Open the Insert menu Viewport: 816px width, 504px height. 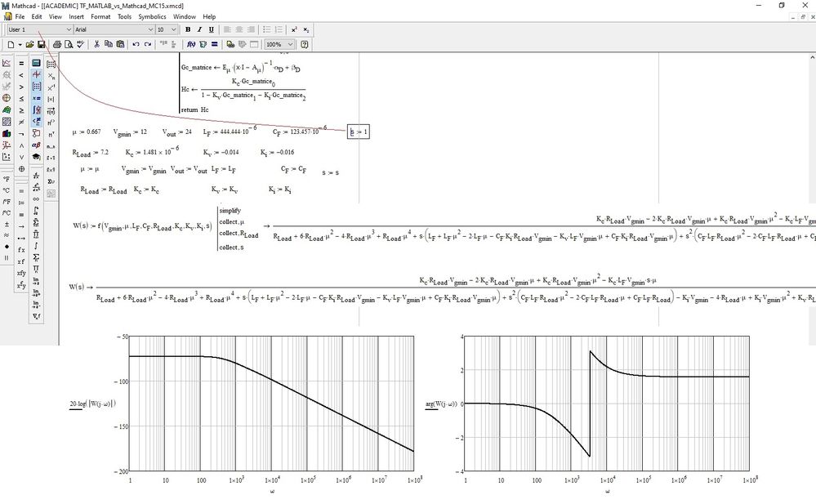(76, 16)
